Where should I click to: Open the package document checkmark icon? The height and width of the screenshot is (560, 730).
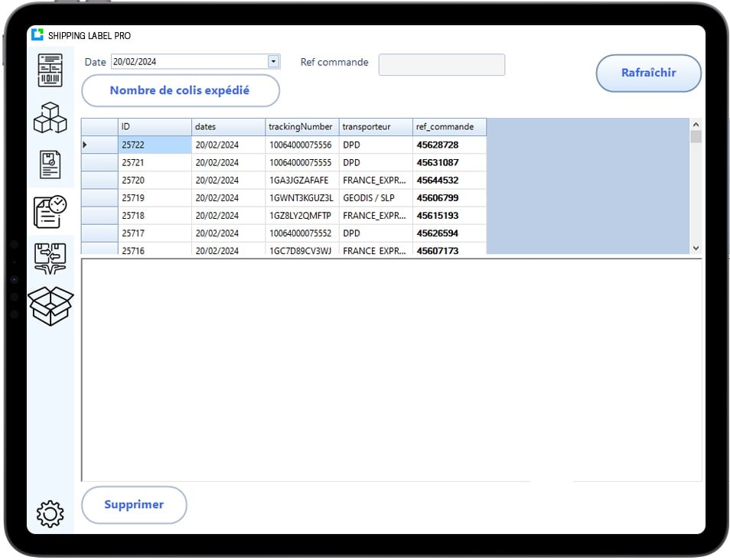51,164
